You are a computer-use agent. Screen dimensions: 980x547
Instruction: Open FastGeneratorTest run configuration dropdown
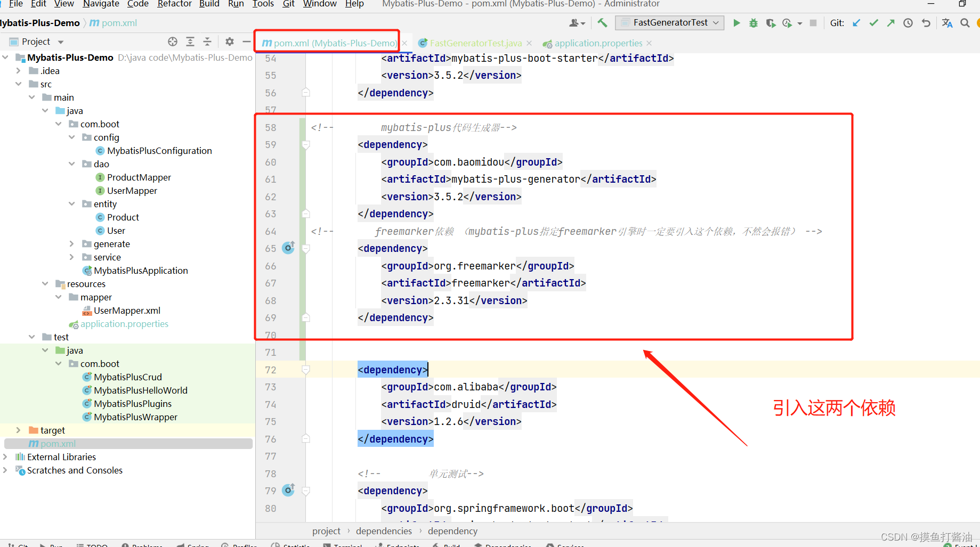(x=670, y=22)
